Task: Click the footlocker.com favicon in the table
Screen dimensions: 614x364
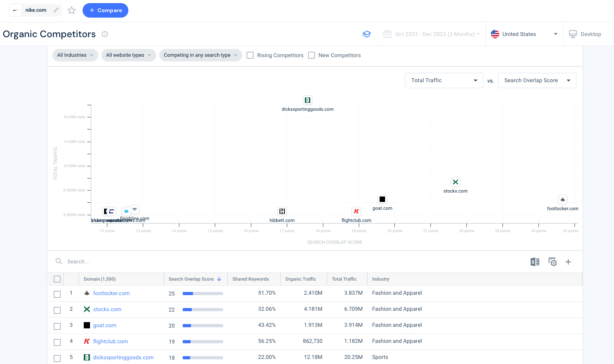Action: tap(87, 293)
